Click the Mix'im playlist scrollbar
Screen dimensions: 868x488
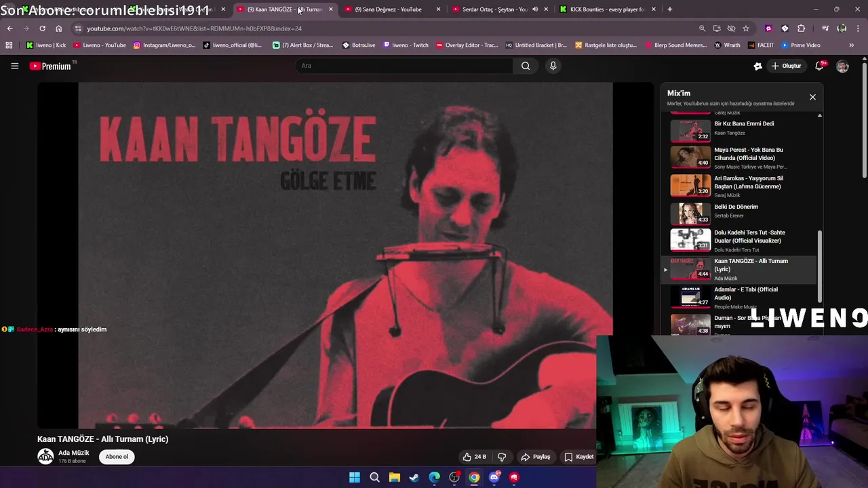820,266
